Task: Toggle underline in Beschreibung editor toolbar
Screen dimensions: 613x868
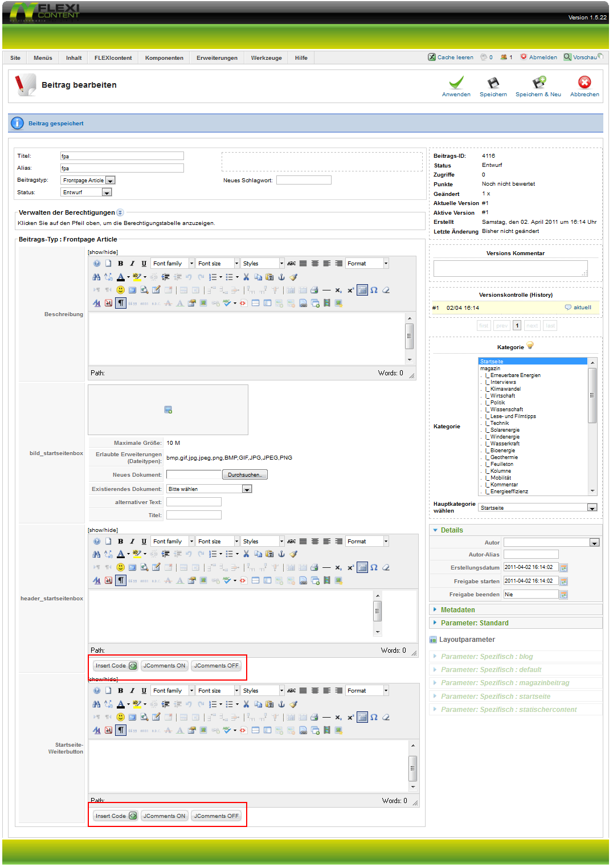Action: tap(144, 264)
